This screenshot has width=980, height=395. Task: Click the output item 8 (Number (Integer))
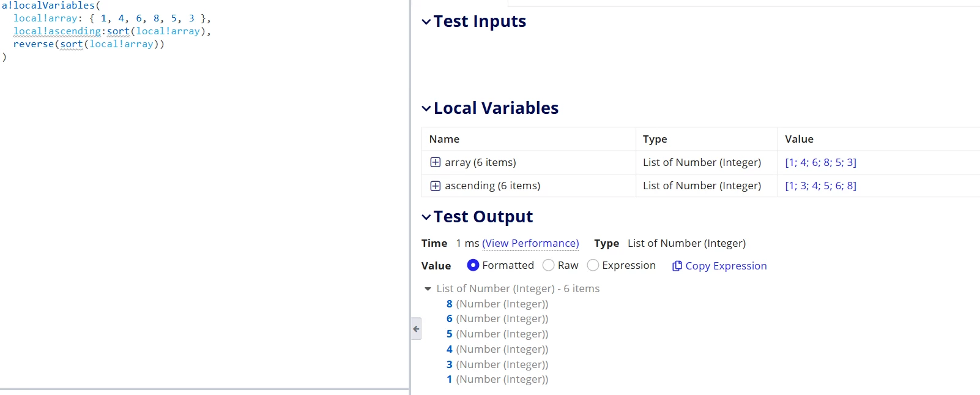[497, 304]
